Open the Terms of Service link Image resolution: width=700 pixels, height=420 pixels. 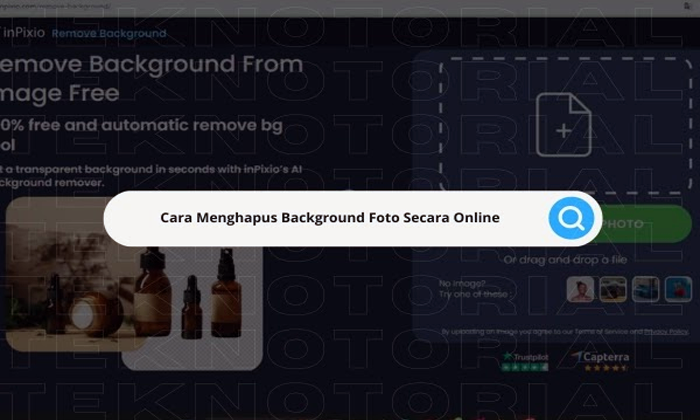coord(603,332)
